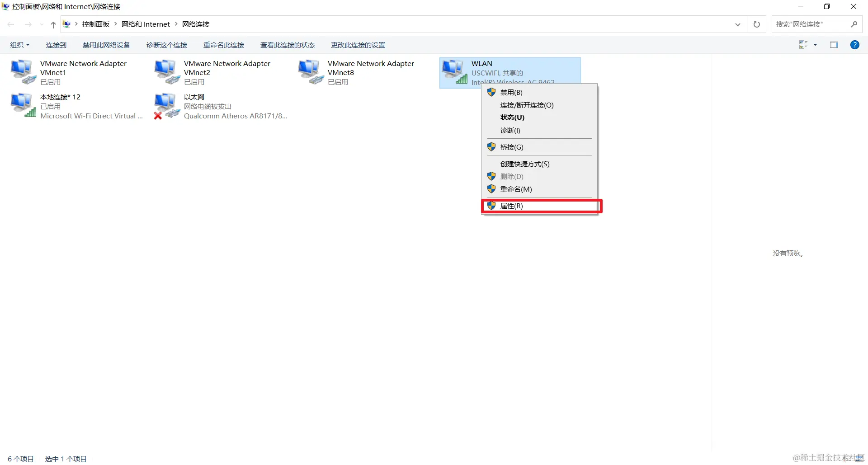The width and height of the screenshot is (868, 465).
Task: Expand the chevron after 控制面板 breadcrumb
Action: (116, 24)
